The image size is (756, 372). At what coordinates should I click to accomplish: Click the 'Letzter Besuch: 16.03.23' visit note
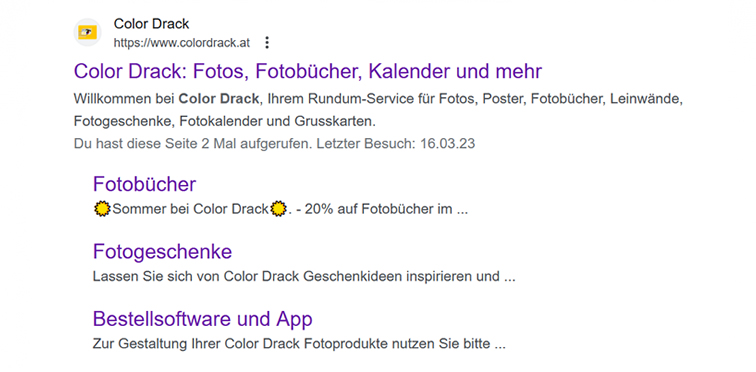(x=395, y=144)
